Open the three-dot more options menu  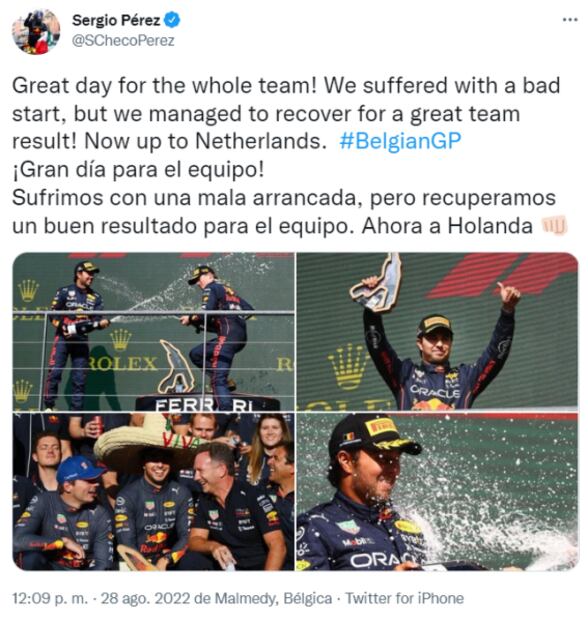pyautogui.click(x=570, y=20)
